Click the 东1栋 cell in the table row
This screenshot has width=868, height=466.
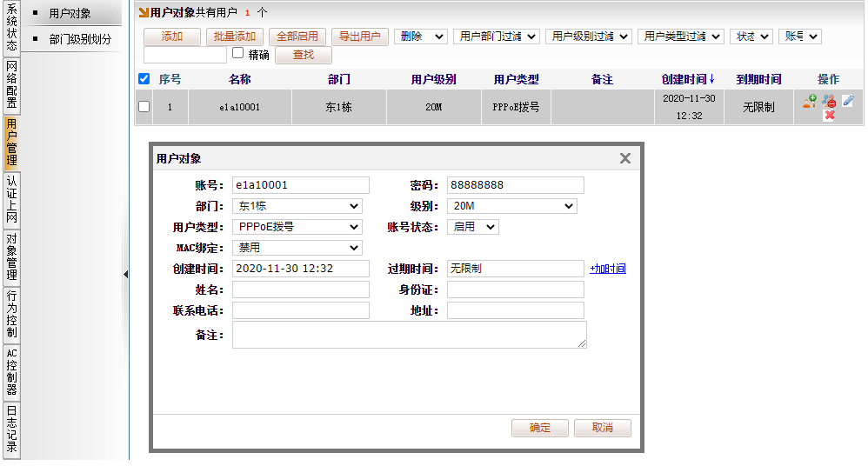(339, 107)
